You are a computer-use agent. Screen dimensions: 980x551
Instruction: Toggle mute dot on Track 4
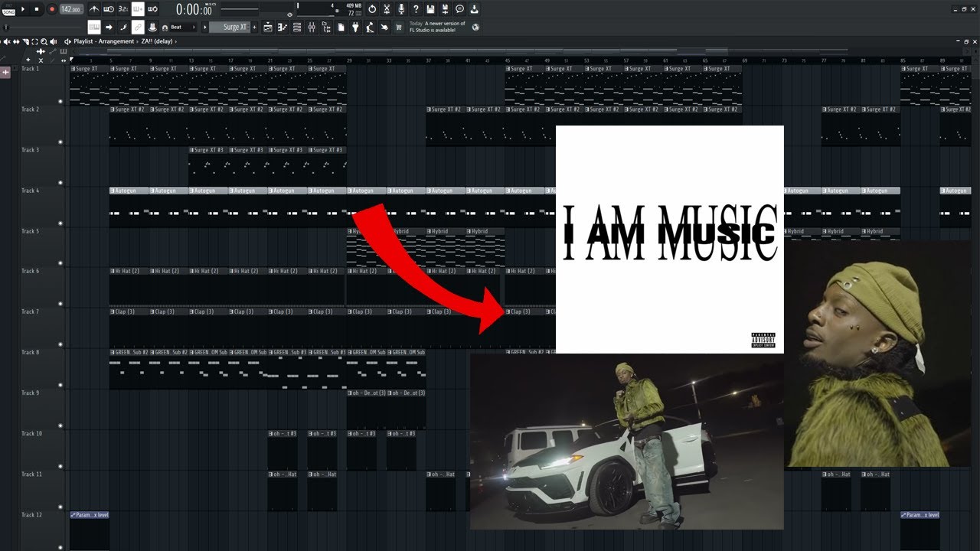[x=60, y=223]
